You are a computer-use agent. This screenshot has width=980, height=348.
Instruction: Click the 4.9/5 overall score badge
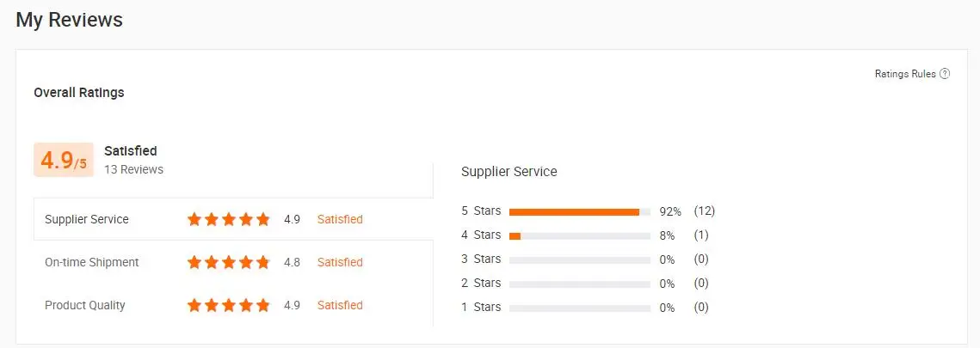click(64, 160)
